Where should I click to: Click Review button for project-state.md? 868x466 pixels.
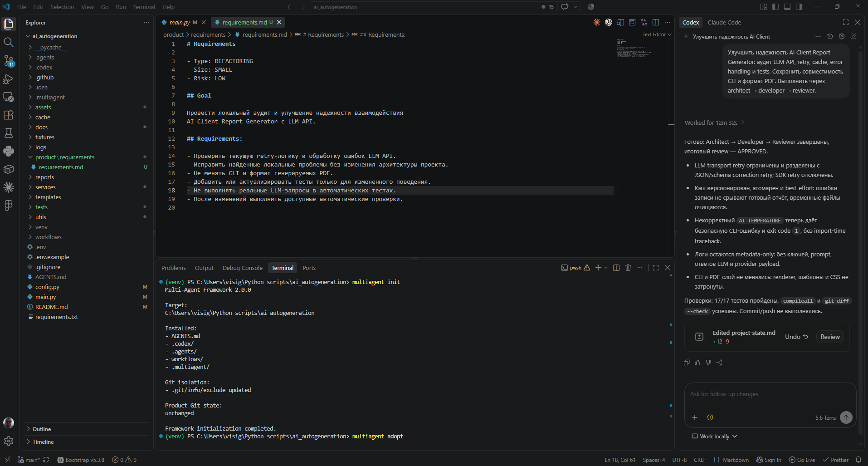pos(830,337)
